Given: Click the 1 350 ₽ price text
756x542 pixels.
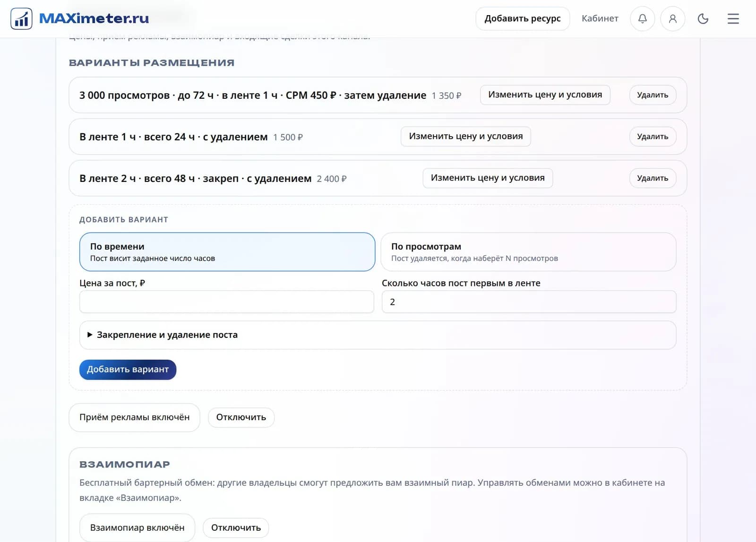Looking at the screenshot, I should pyautogui.click(x=447, y=95).
